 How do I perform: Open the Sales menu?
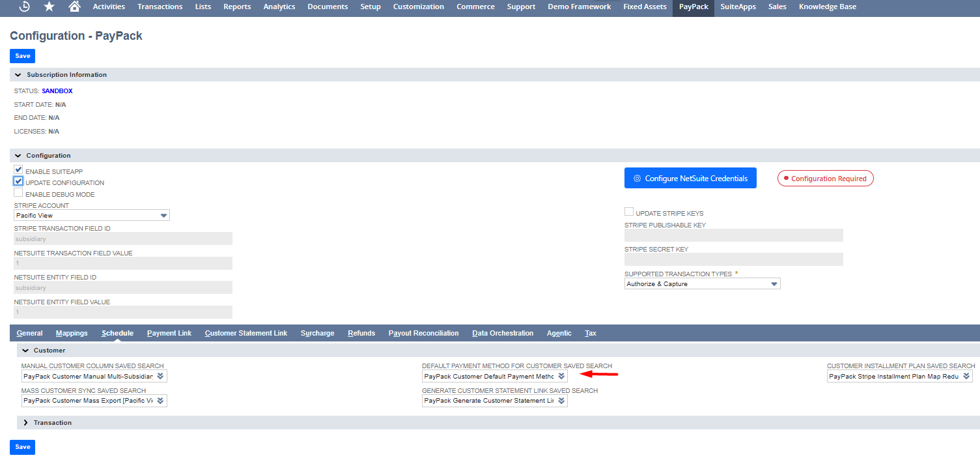pyautogui.click(x=777, y=7)
